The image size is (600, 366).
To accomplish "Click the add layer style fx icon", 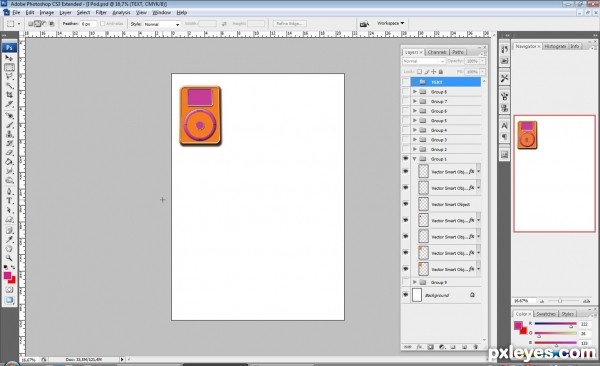I will (x=419, y=347).
